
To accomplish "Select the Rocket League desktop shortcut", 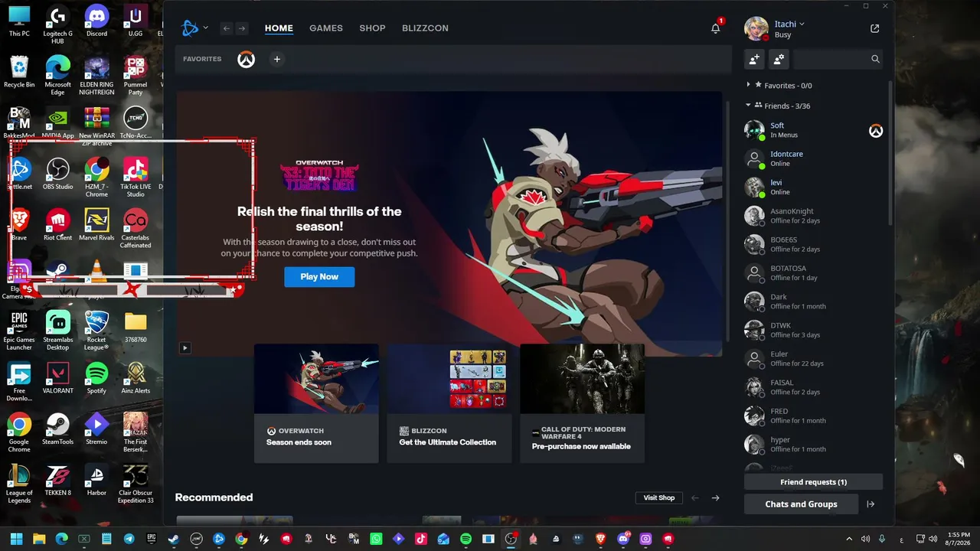I will click(96, 331).
